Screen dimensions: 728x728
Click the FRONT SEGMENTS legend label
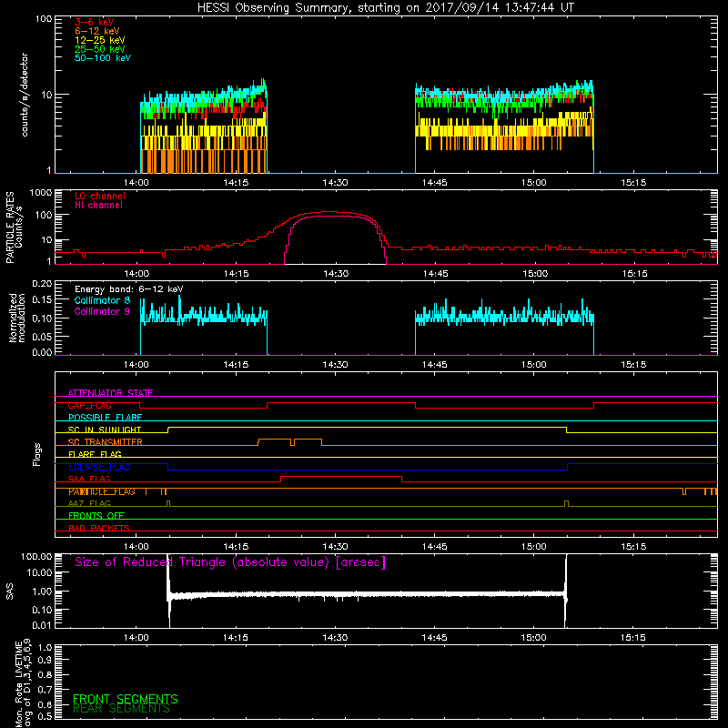coord(126,699)
